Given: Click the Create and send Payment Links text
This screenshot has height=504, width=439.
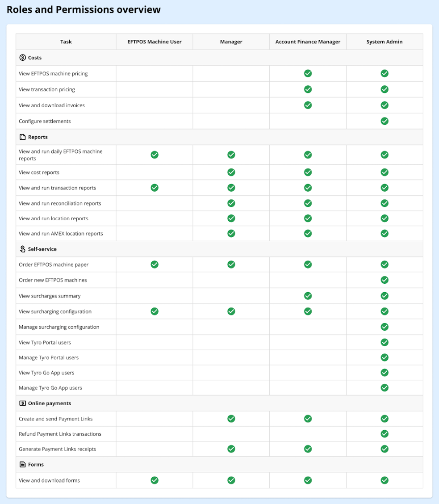Looking at the screenshot, I should click(55, 419).
